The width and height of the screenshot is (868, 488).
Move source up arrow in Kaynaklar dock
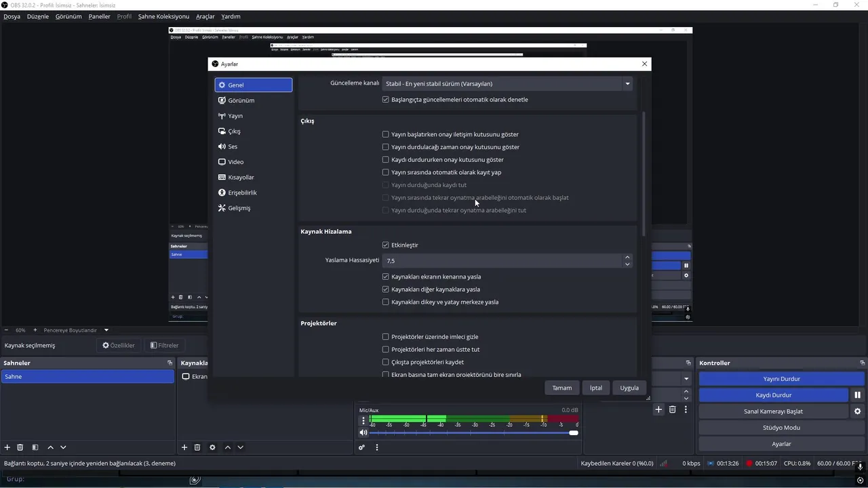pyautogui.click(x=228, y=447)
